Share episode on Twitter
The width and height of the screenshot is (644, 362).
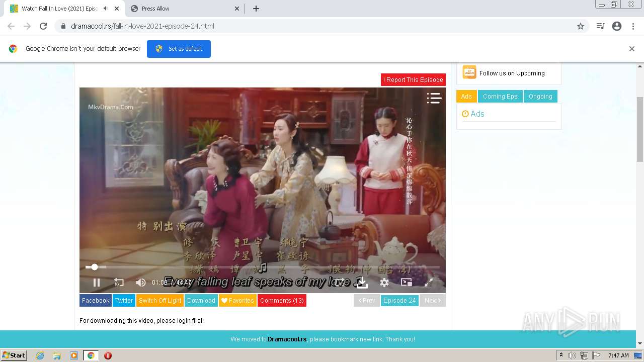pos(124,301)
